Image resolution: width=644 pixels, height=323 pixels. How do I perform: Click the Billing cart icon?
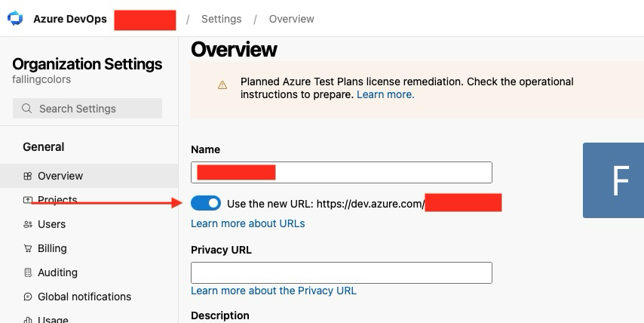(27, 248)
